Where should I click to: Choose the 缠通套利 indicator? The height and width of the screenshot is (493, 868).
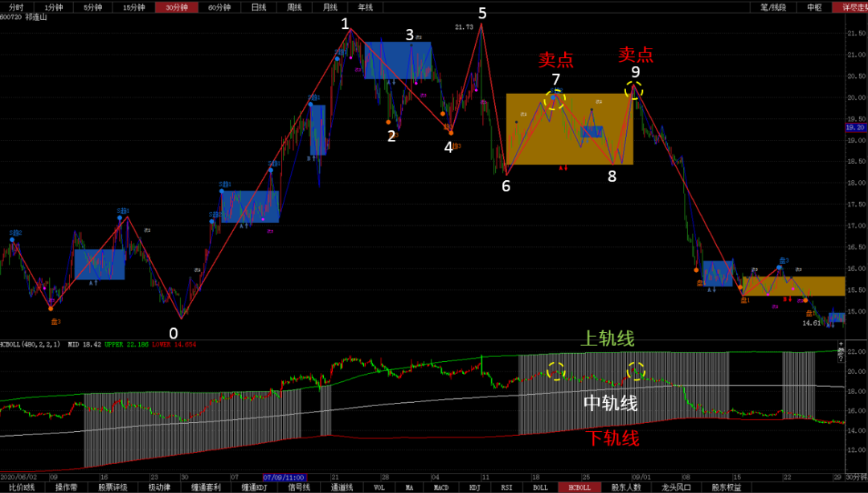click(206, 487)
